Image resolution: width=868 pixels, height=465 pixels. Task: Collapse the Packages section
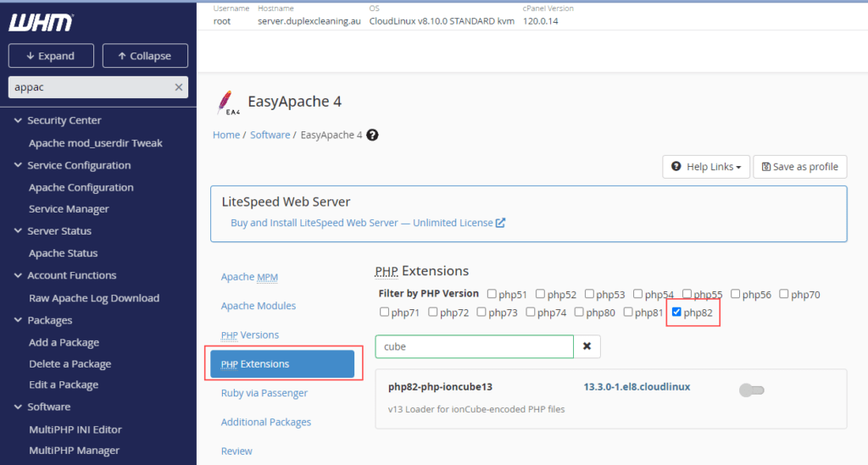(18, 319)
